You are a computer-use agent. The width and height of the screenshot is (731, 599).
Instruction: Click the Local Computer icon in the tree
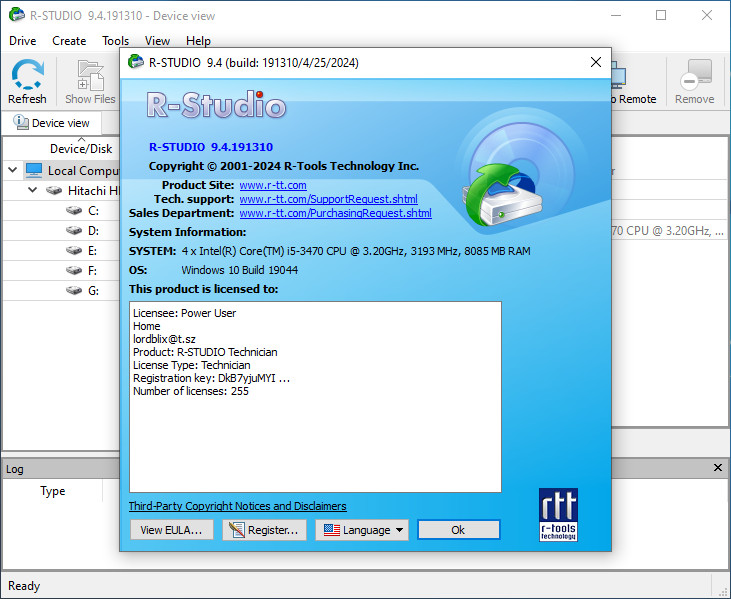click(34, 170)
